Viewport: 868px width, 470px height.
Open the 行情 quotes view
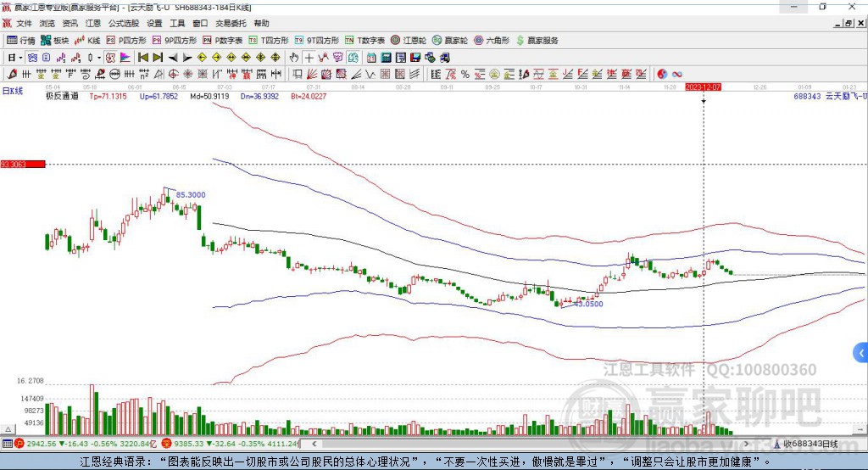[x=20, y=41]
